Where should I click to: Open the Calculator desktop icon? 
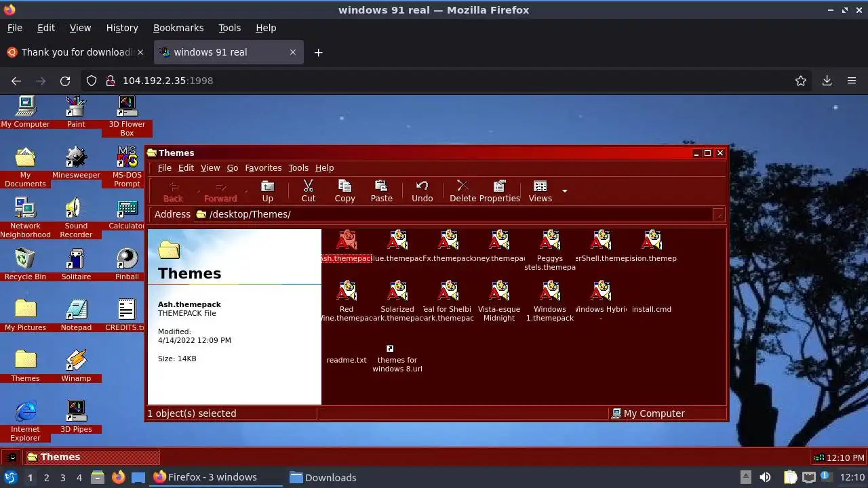[127, 213]
